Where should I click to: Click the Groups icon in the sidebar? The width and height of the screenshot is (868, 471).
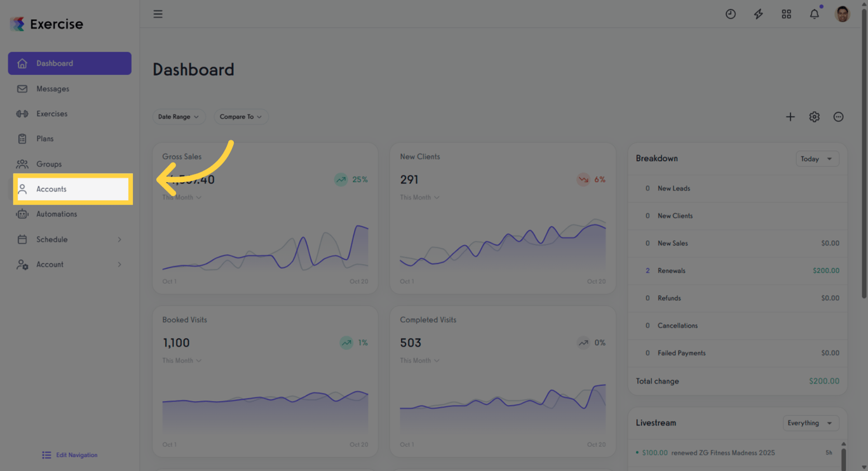(x=22, y=164)
